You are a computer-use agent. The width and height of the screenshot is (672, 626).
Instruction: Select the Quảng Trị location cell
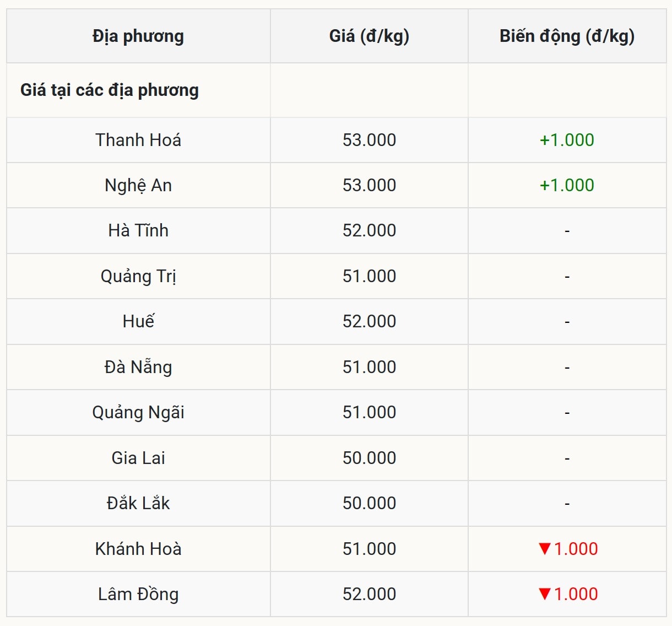tap(138, 276)
